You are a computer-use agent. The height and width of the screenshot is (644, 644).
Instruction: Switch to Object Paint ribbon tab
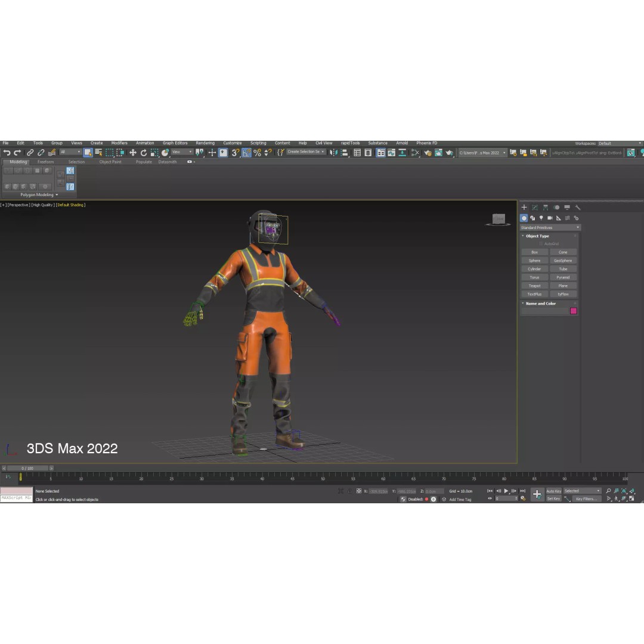110,162
